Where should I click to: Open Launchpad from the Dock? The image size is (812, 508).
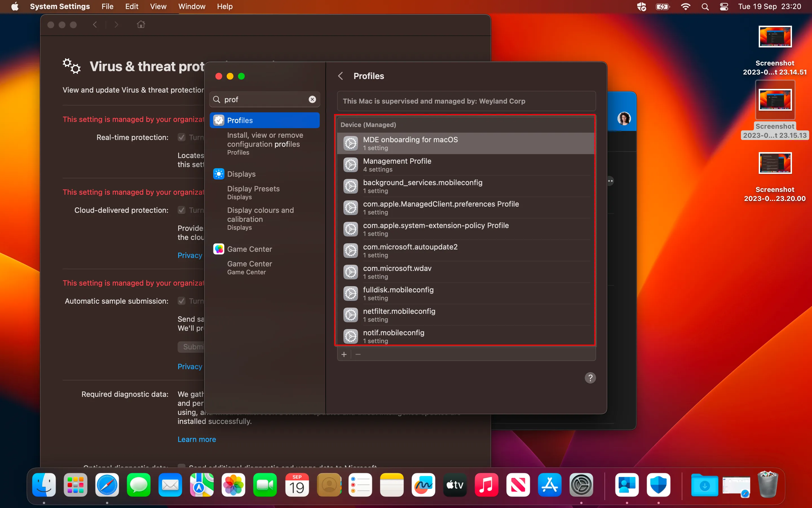76,485
